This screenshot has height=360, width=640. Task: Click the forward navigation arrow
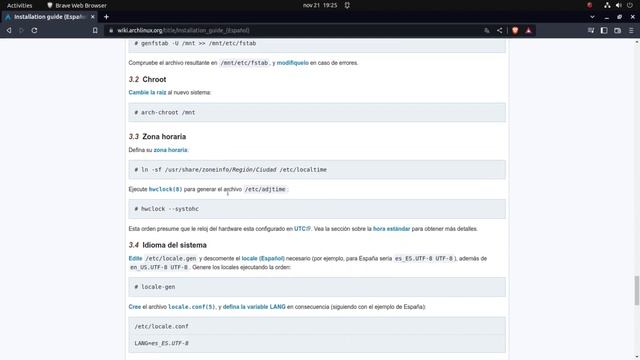21,30
